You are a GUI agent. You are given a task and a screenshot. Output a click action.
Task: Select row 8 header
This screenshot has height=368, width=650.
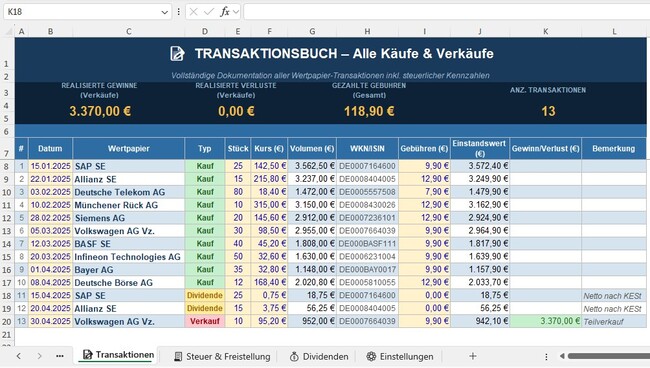coord(7,167)
